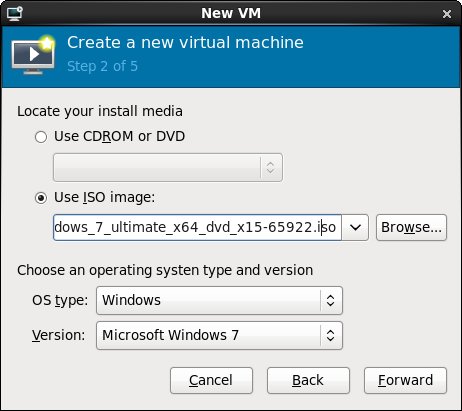
Task: Select the Use CDROM or DVD option
Action: click(110, 137)
